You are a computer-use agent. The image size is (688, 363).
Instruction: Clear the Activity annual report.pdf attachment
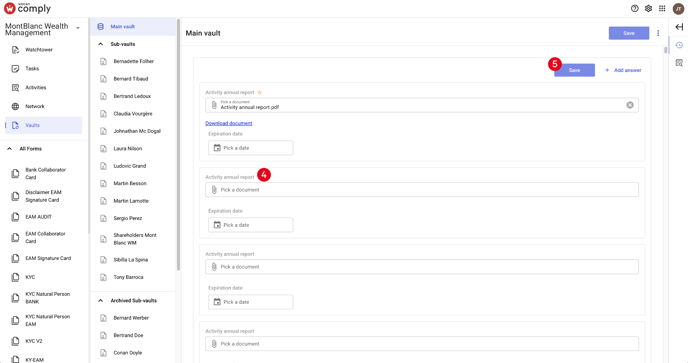(x=630, y=105)
